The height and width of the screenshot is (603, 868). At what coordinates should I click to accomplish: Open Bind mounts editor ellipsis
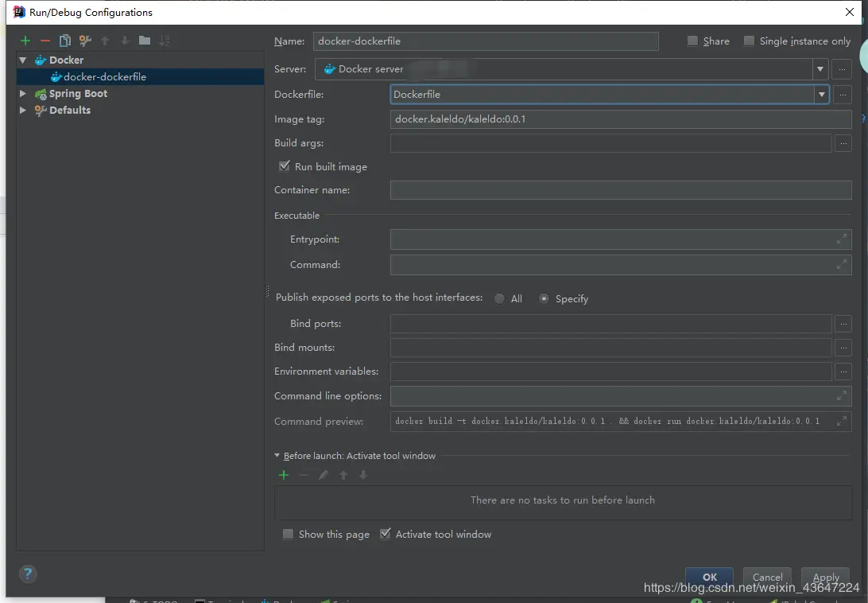click(843, 348)
